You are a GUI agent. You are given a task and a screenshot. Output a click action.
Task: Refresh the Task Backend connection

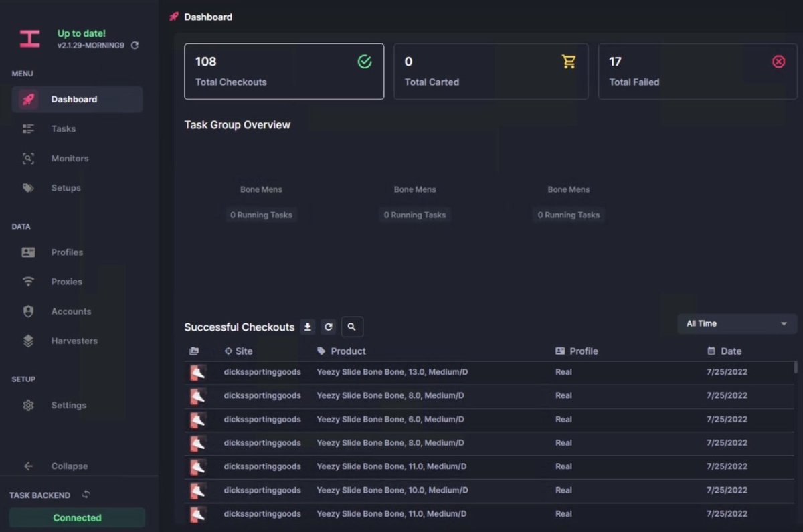(x=85, y=495)
